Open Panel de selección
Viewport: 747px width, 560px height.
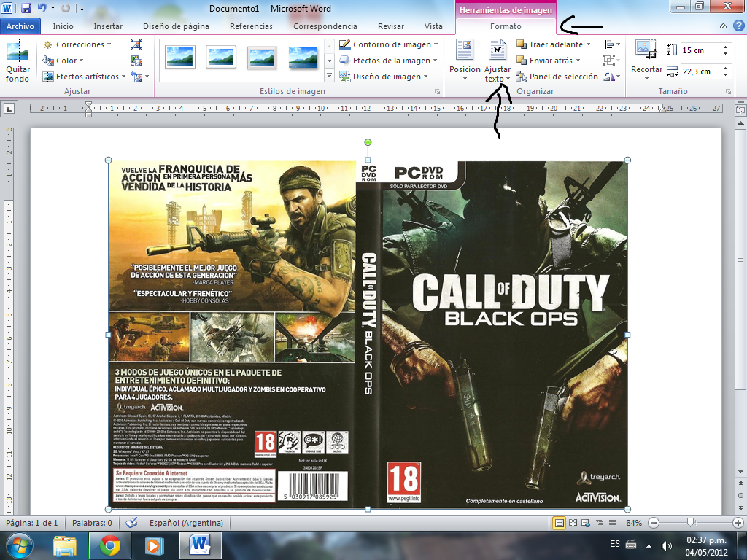[557, 77]
